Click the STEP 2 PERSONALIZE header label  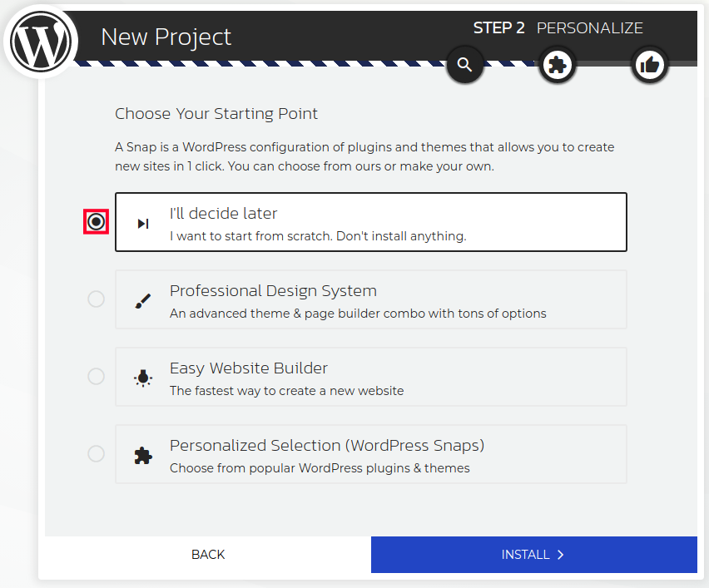click(x=558, y=27)
